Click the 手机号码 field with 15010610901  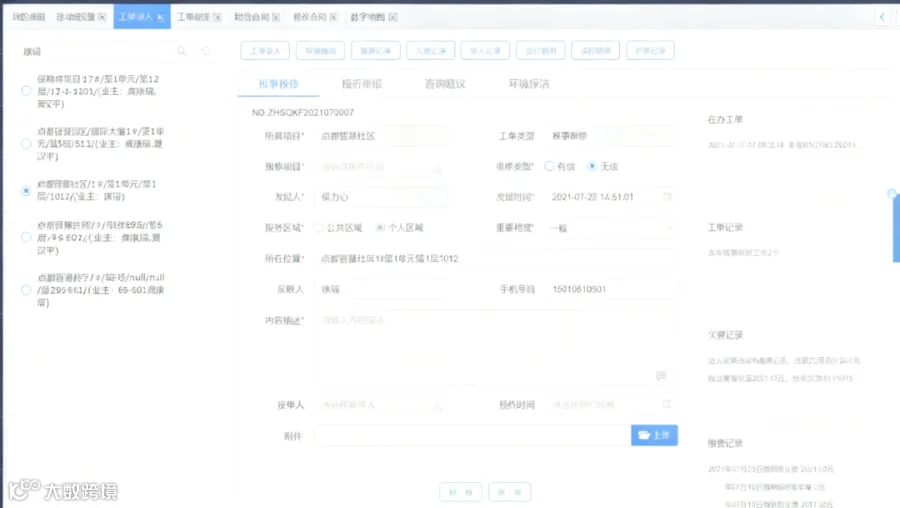coord(611,289)
